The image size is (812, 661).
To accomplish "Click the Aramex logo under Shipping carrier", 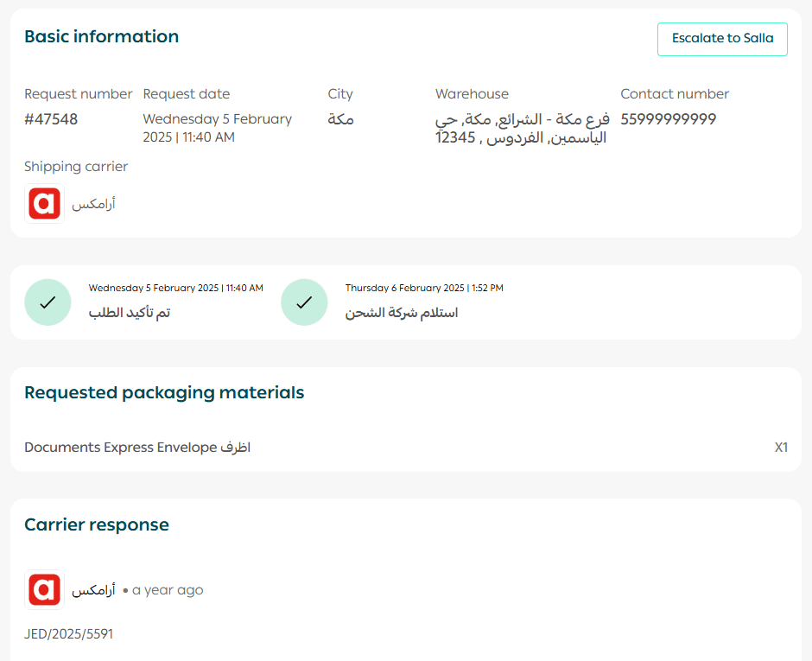I will pyautogui.click(x=44, y=204).
